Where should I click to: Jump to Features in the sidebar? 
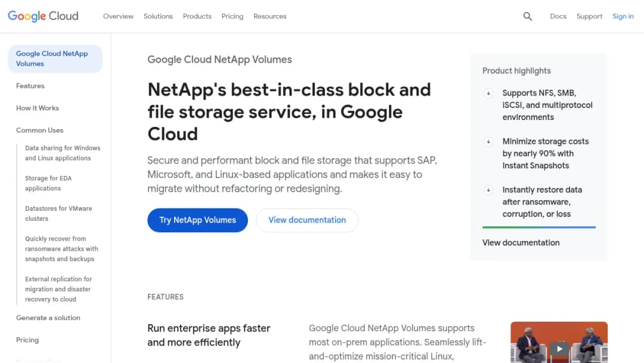point(30,86)
